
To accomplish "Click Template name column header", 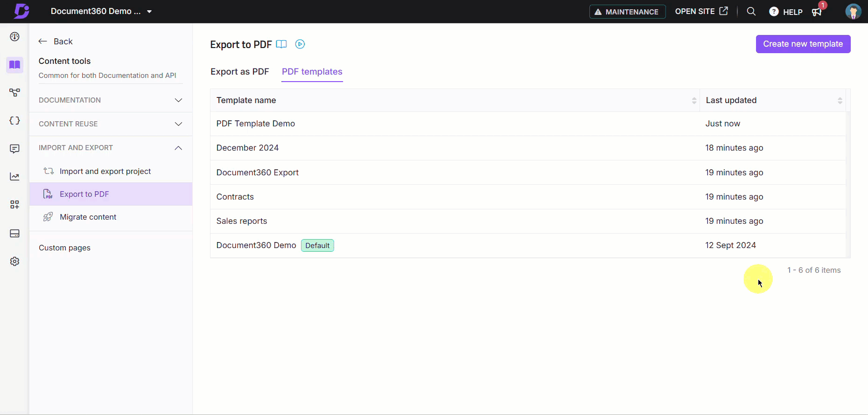I will point(455,100).
